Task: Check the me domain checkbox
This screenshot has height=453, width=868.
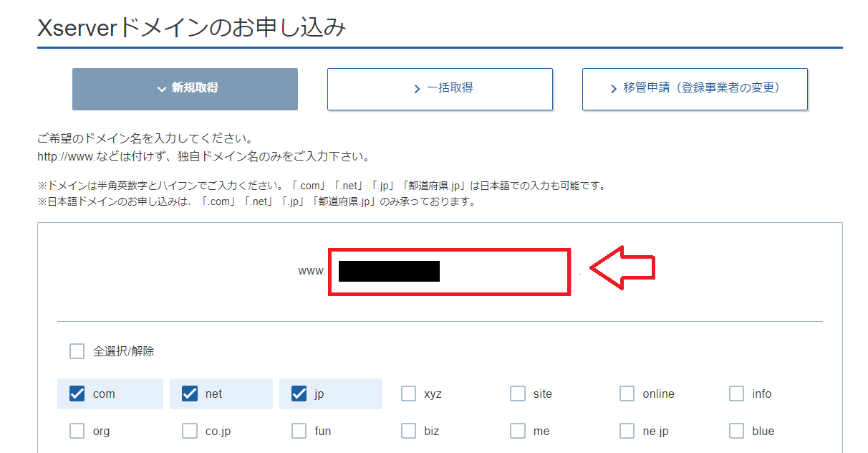Action: 518,431
